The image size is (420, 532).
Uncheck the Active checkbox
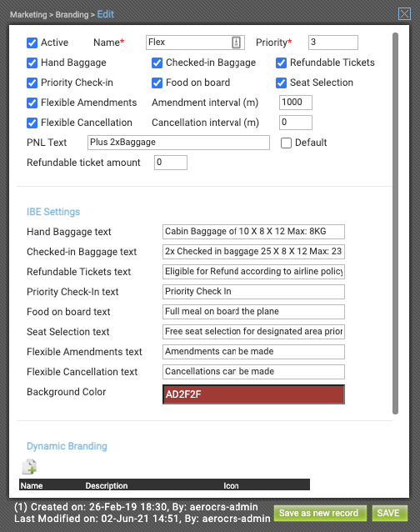click(x=32, y=43)
